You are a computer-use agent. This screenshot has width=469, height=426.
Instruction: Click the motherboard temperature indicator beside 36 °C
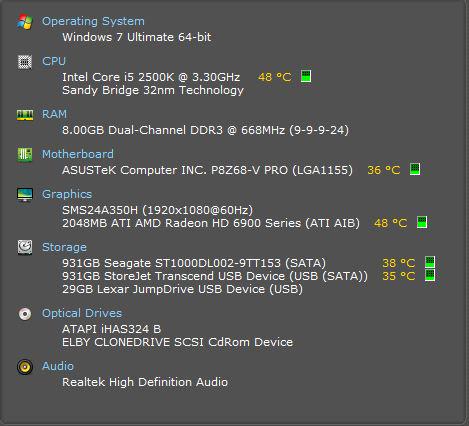click(415, 169)
